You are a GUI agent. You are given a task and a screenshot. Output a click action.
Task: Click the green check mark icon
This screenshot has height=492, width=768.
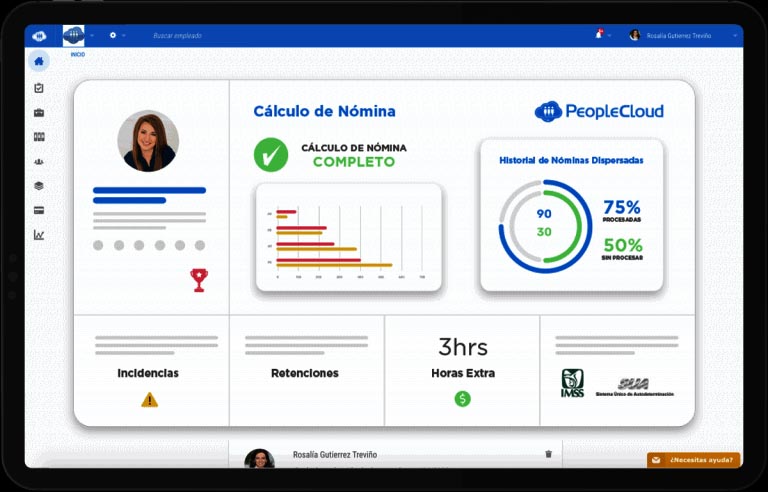[271, 155]
